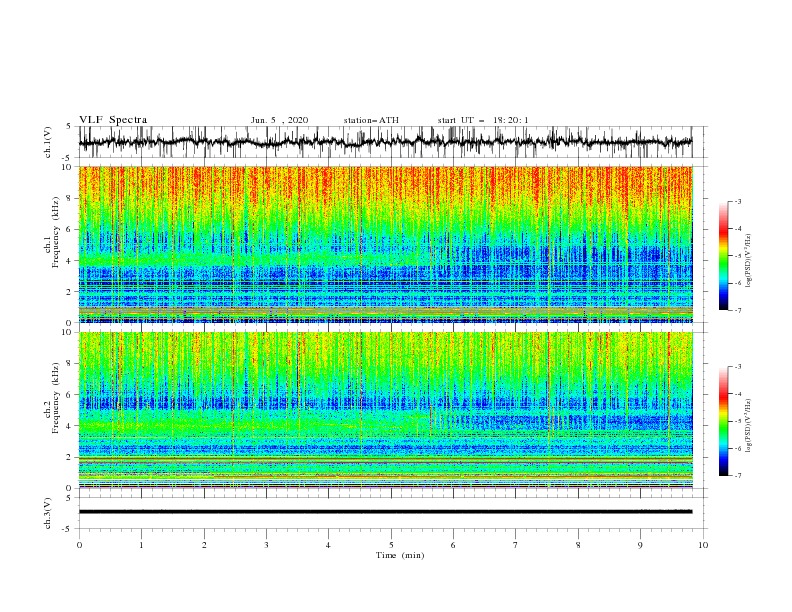The width and height of the screenshot is (792, 612).
Task: Click inside the ch.2 spectrogram panel
Action: coord(386,410)
